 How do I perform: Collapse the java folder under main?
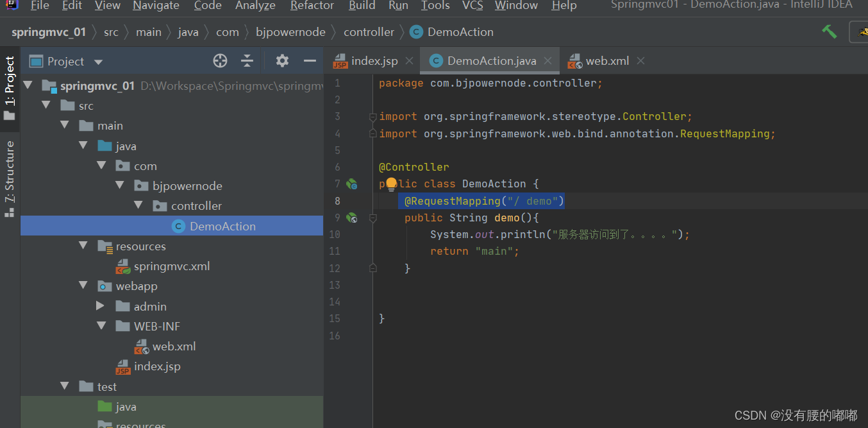[x=83, y=146]
